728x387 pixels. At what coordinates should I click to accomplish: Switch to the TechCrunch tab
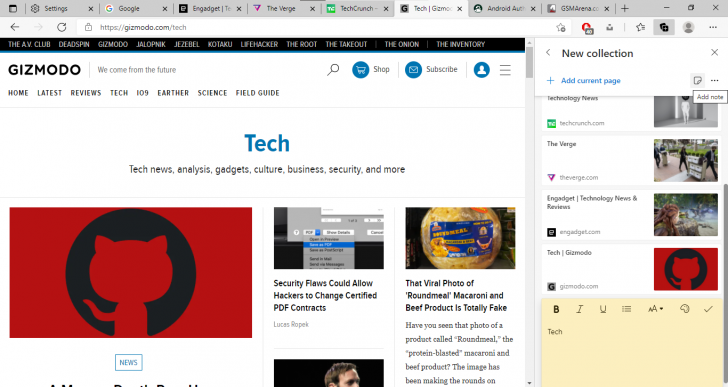click(357, 8)
